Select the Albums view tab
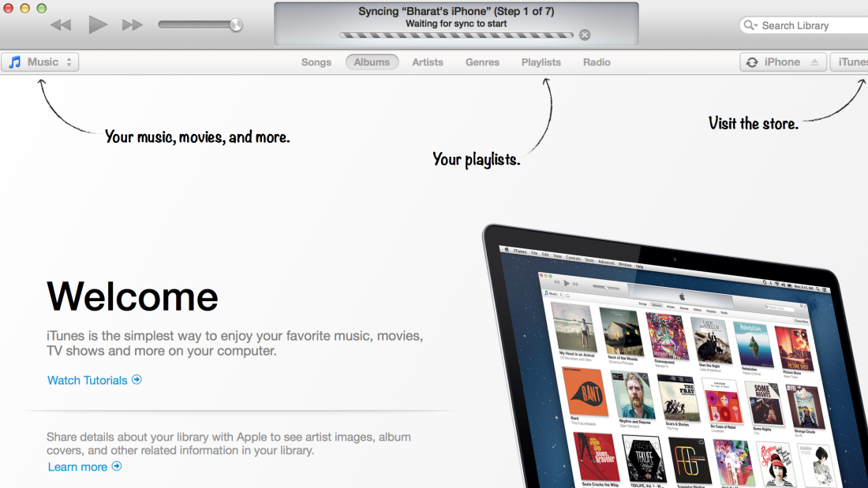868x488 pixels. pos(372,62)
